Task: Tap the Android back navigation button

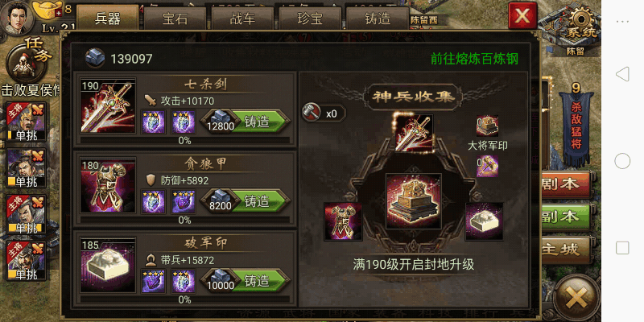Action: coord(622,74)
